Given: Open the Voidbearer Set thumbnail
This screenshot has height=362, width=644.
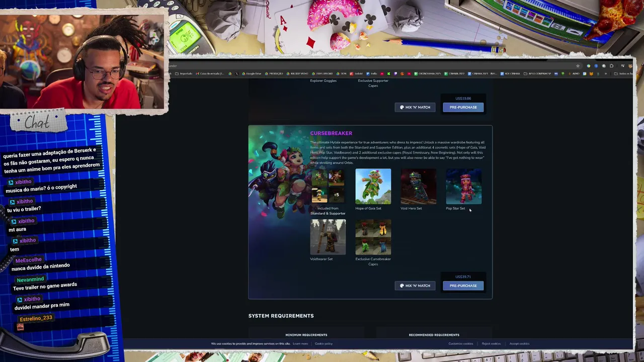Looking at the screenshot, I should click(328, 237).
